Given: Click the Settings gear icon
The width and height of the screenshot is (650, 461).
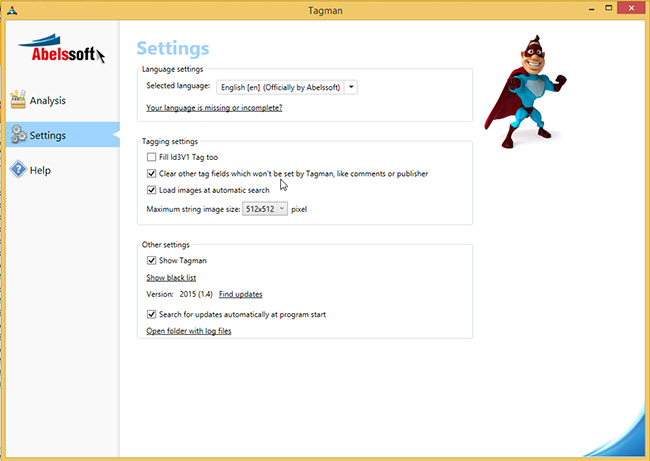Looking at the screenshot, I should pos(17,135).
